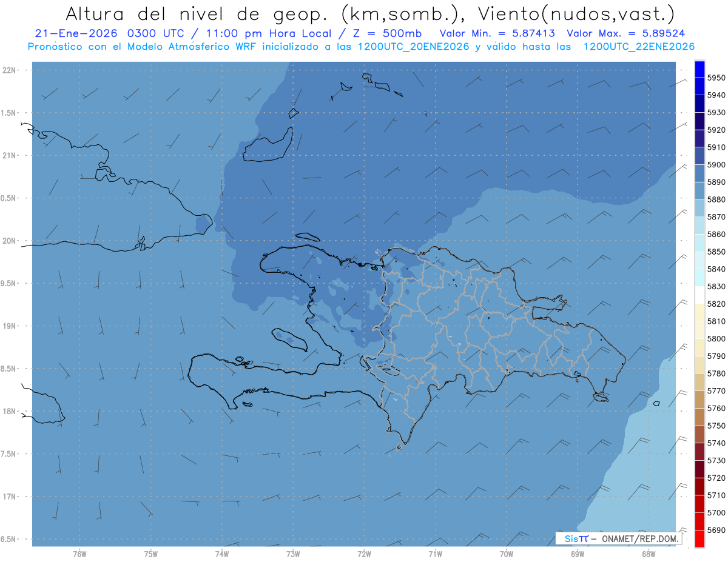Click the 76W longitude axis label

(x=79, y=554)
